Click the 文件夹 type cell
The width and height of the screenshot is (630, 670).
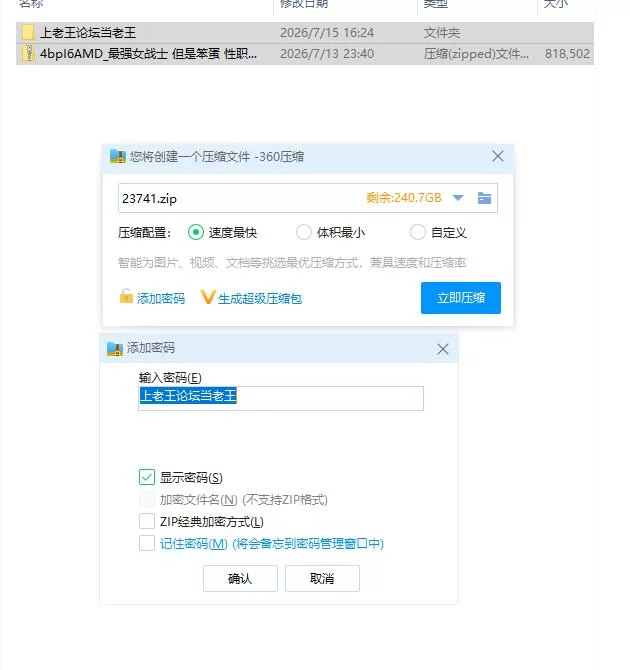(442, 32)
